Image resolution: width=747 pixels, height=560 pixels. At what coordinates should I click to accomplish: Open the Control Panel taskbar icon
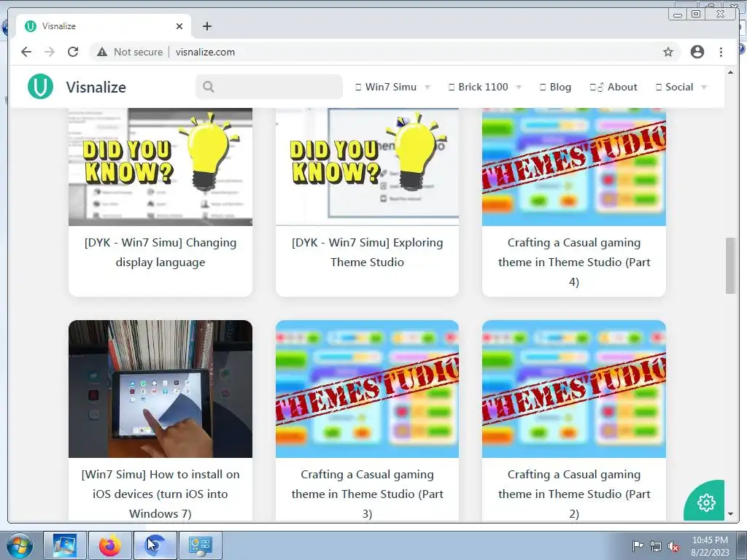[201, 545]
